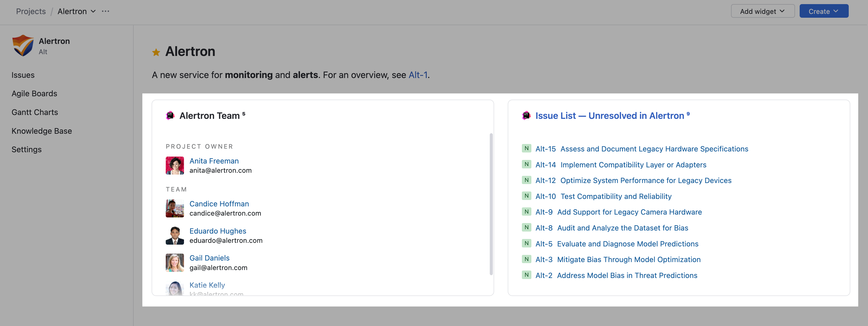
Task: Open Knowledge Base in the sidebar
Action: [42, 131]
